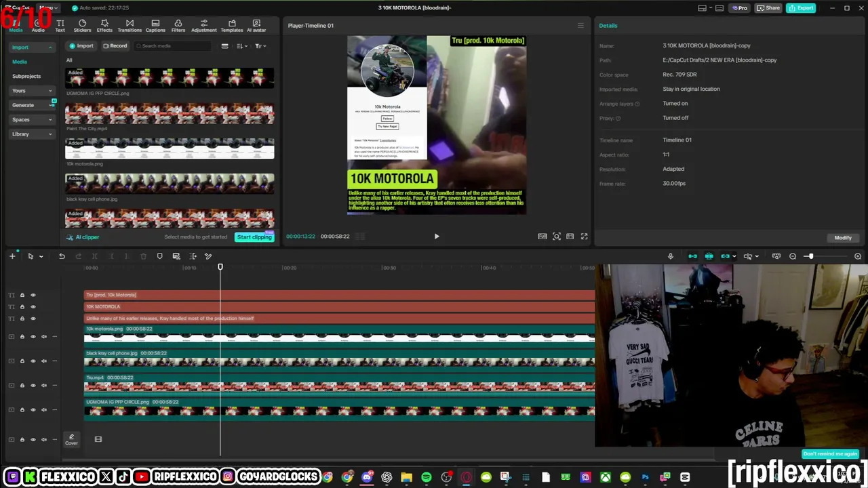
Task: Click the Full view icon under the player
Action: pos(542,237)
